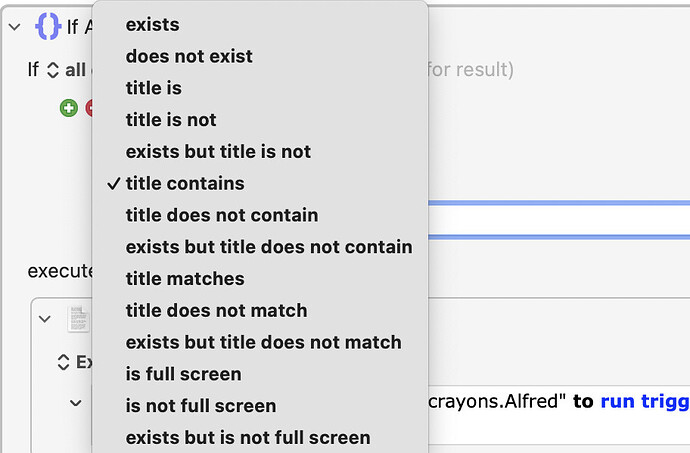Click the script action document icon
The height and width of the screenshot is (453, 690).
(x=79, y=318)
